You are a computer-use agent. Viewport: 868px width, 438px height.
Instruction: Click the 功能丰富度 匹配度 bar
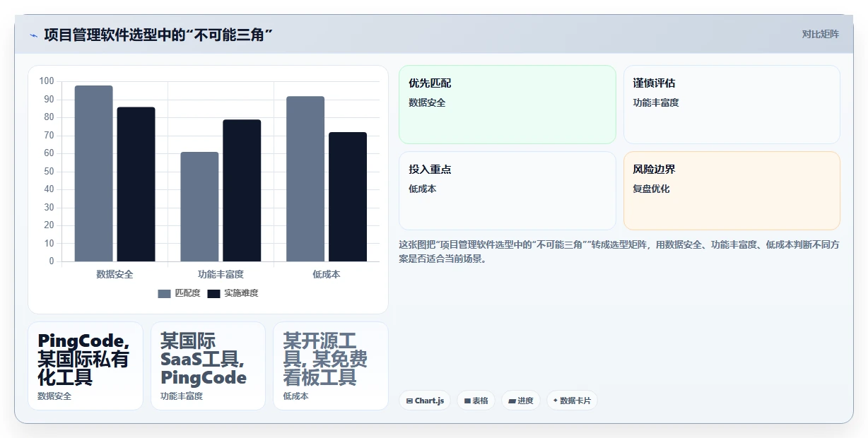coord(200,207)
